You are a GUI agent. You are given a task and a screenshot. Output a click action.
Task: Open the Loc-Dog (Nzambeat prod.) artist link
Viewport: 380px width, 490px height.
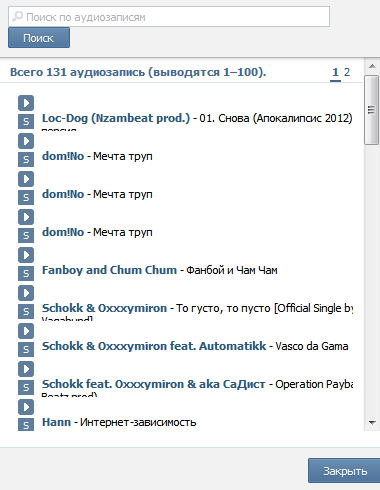(116, 118)
